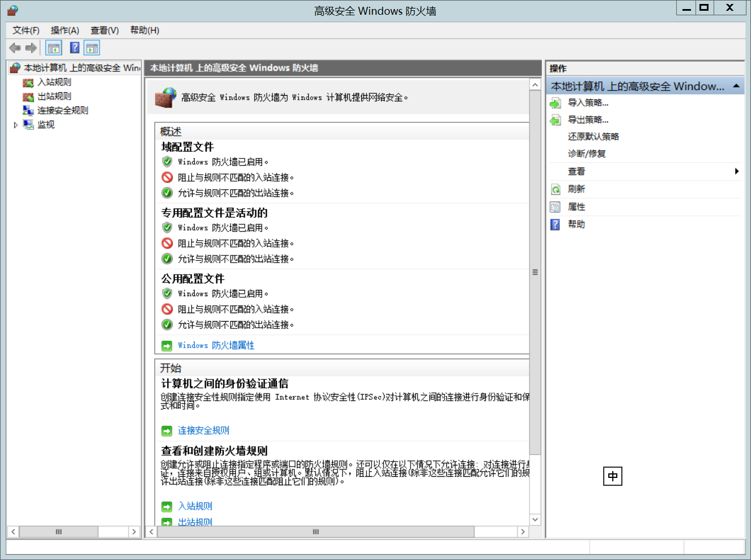Click the 专用配置文件是活动的 heading
Image resolution: width=751 pixels, height=560 pixels.
point(214,213)
